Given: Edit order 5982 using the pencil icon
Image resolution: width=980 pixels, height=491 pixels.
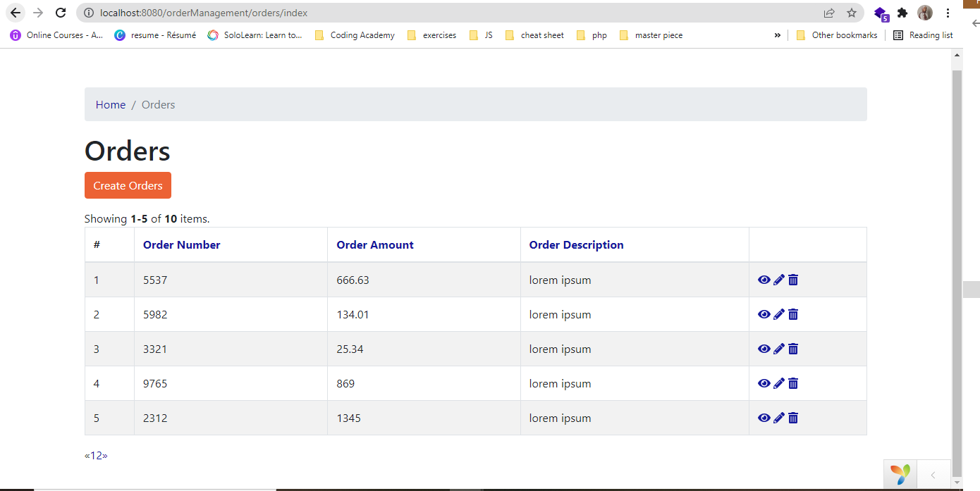Looking at the screenshot, I should 778,314.
